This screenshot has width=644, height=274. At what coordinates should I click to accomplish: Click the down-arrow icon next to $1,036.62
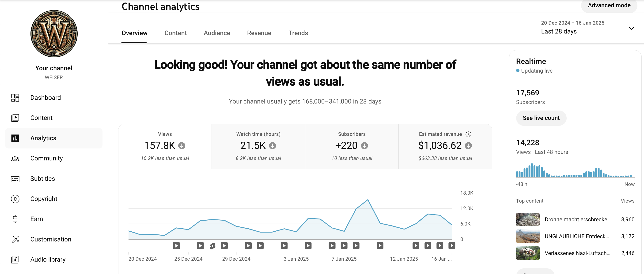pyautogui.click(x=468, y=145)
